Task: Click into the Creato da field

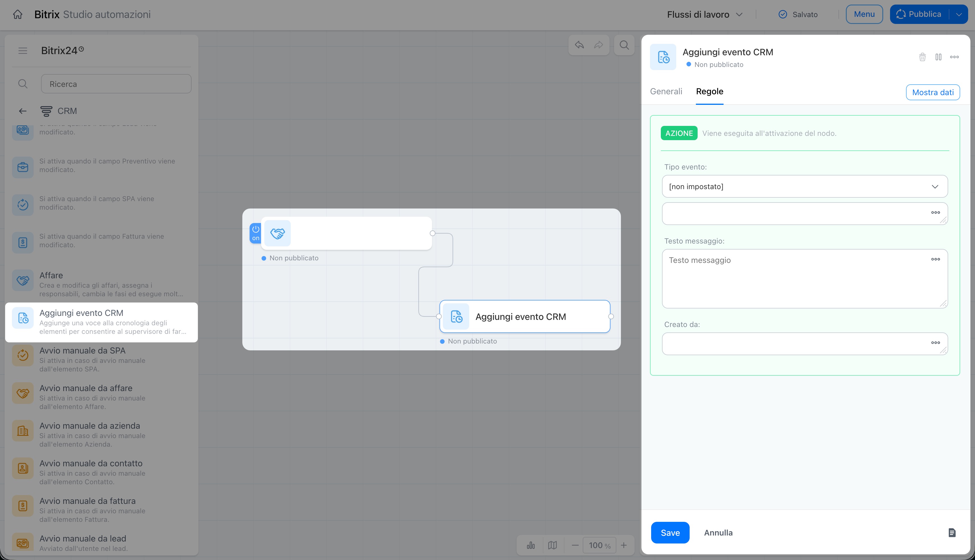Action: (x=805, y=344)
